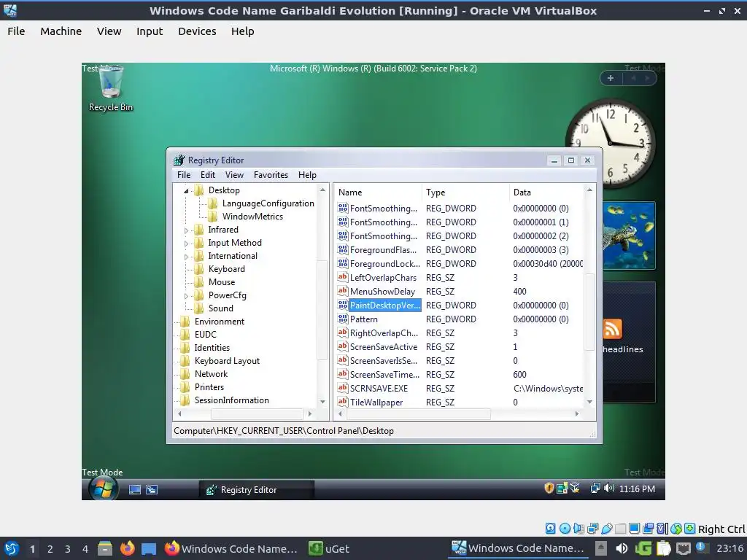Click the plus button on sidebar gadget bar
The height and width of the screenshot is (560, 747).
tap(611, 78)
